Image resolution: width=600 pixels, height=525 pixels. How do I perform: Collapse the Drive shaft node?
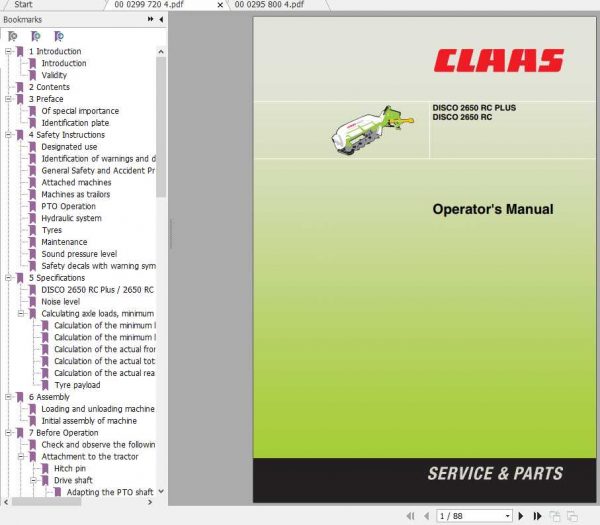tap(34, 480)
